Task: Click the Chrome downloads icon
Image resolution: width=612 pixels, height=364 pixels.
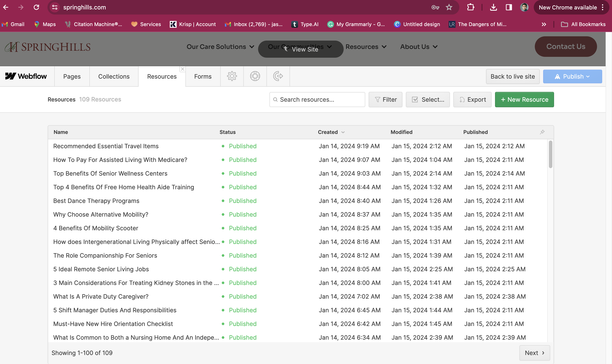Action: tap(493, 7)
